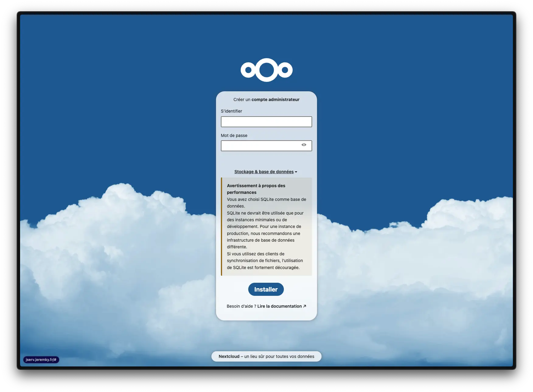The image size is (533, 392).
Task: Expand Stockage & base de données section
Action: click(266, 172)
